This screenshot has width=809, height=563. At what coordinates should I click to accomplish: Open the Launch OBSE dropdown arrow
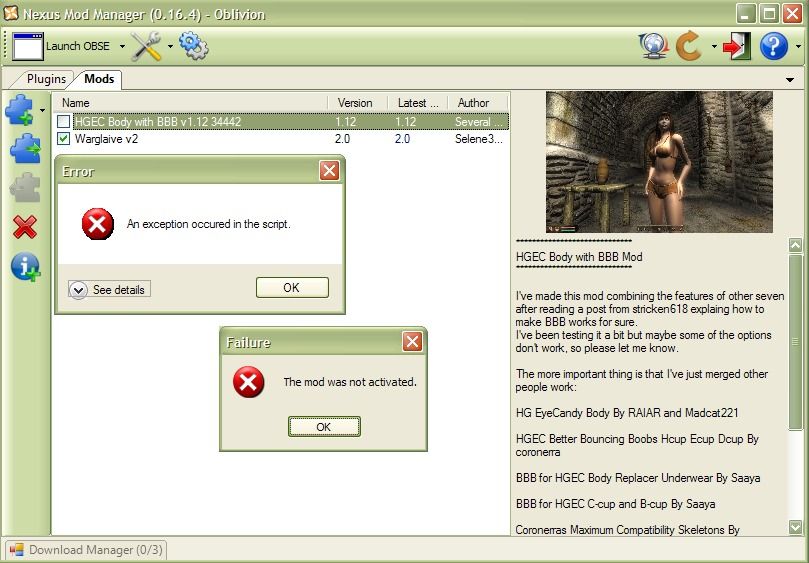coord(123,46)
